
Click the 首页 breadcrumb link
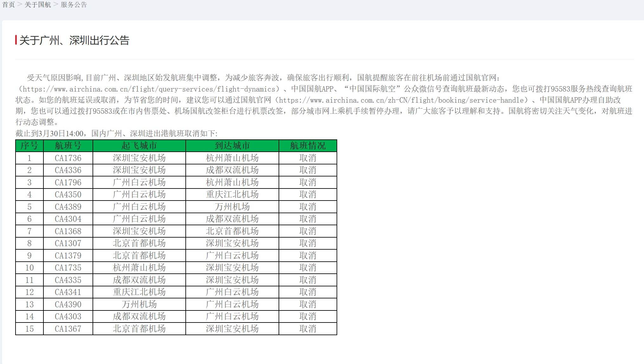point(9,5)
